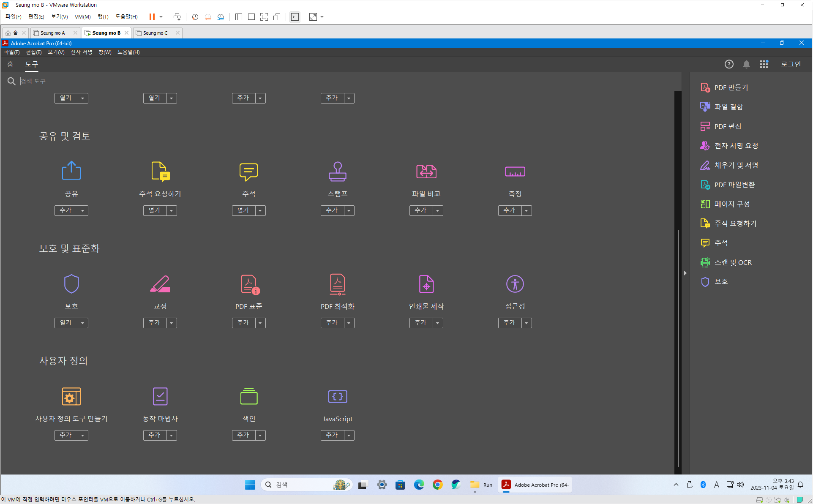Open the Compare Files (파일 비교) tool icon
The width and height of the screenshot is (813, 504).
tap(426, 172)
